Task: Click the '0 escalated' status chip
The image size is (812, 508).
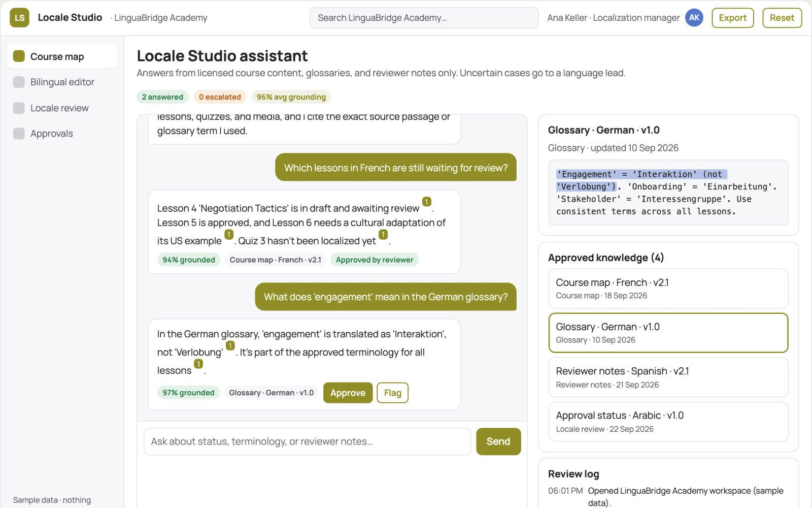Action: click(x=220, y=97)
